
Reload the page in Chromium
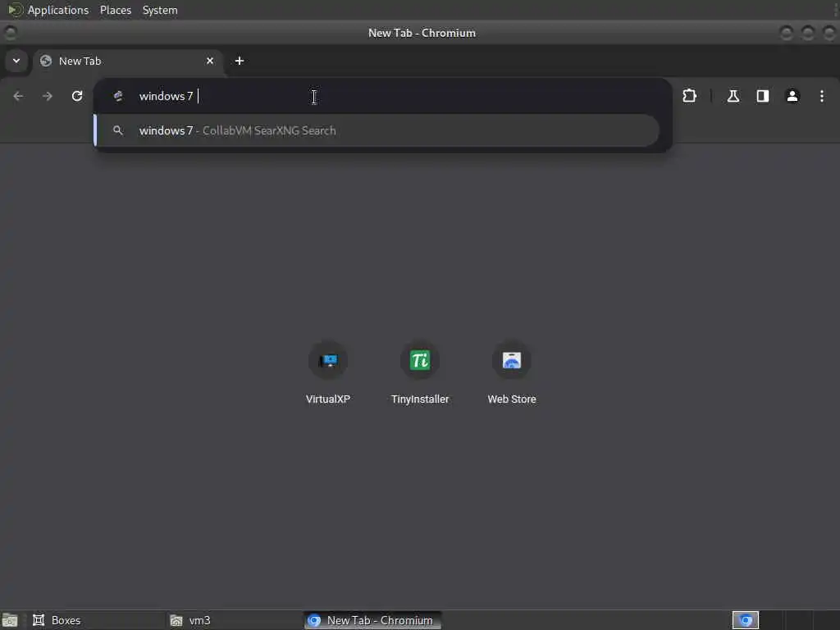[x=77, y=96]
